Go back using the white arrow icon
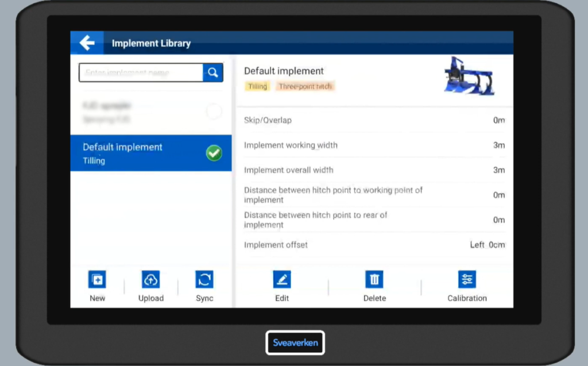 (x=87, y=43)
